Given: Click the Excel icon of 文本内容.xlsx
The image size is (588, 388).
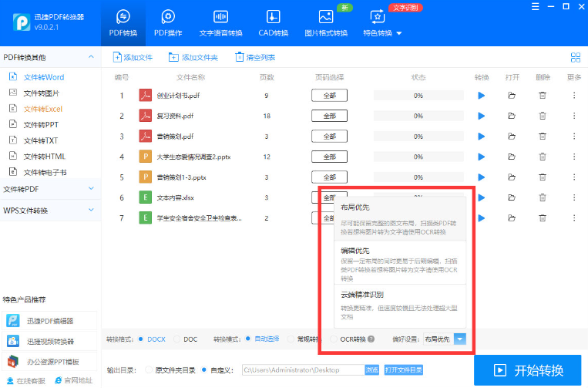Looking at the screenshot, I should (145, 197).
